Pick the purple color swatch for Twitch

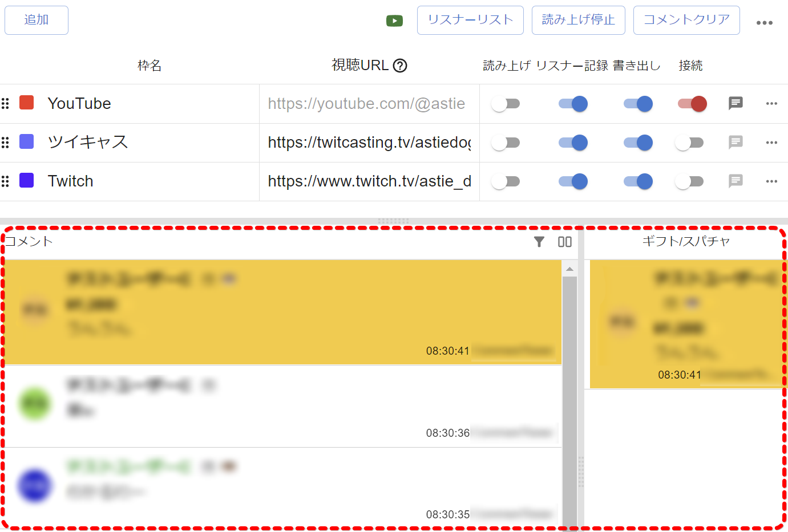click(27, 181)
